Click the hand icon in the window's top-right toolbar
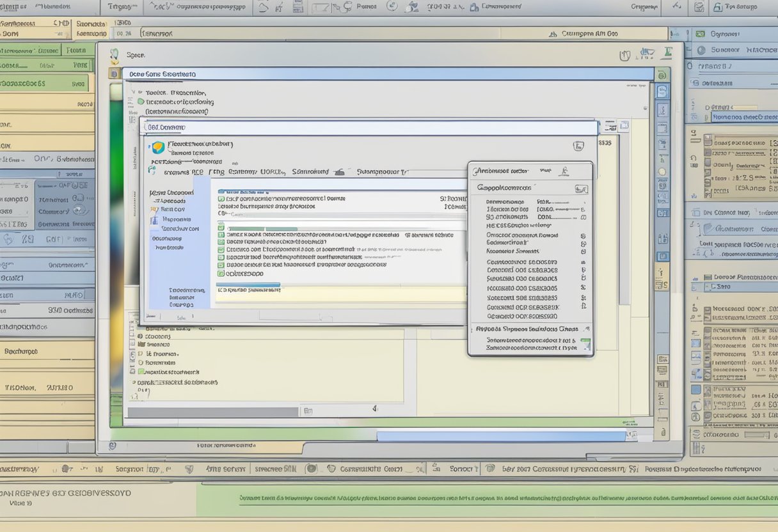Screen dimensions: 778x532 click(625, 56)
